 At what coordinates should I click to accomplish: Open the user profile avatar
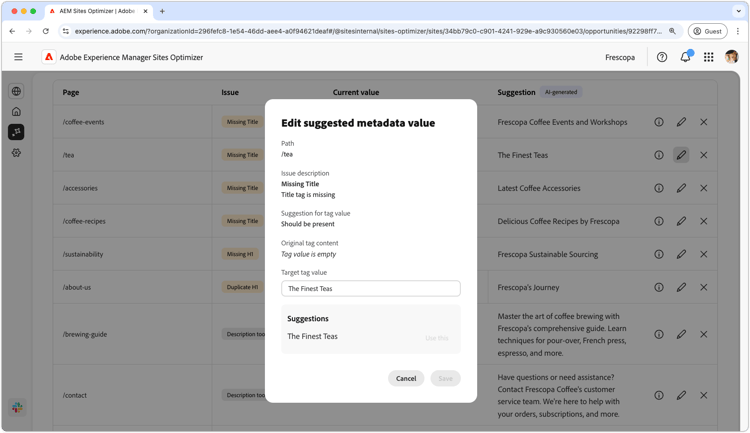pyautogui.click(x=732, y=57)
